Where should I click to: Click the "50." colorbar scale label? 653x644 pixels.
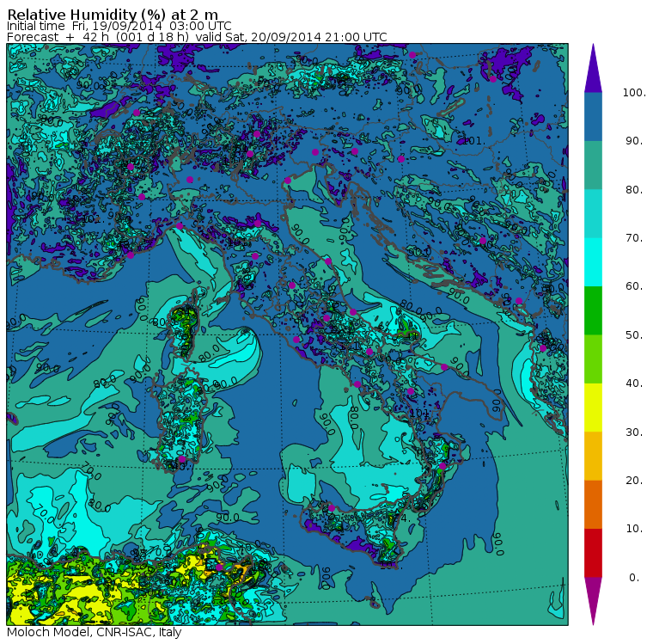click(x=634, y=335)
